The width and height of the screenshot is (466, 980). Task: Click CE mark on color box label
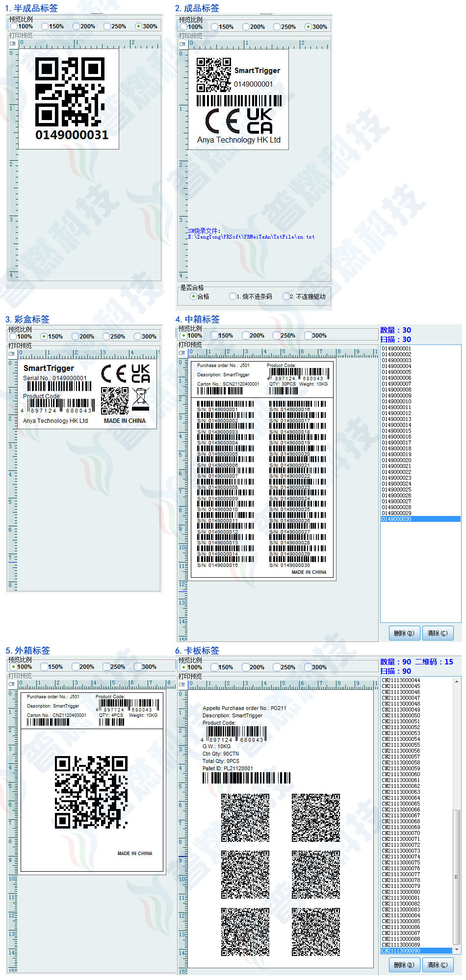point(114,374)
